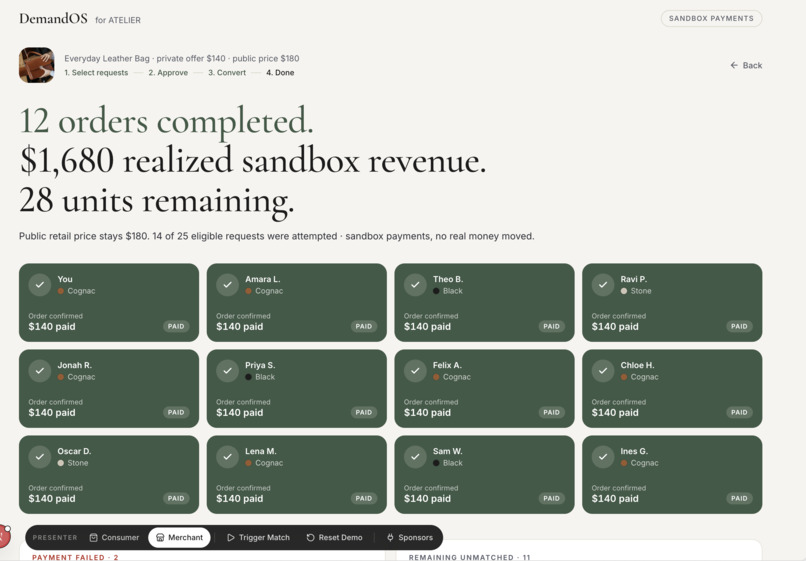
Task: Open the leather bag product thumbnail
Action: click(x=36, y=65)
